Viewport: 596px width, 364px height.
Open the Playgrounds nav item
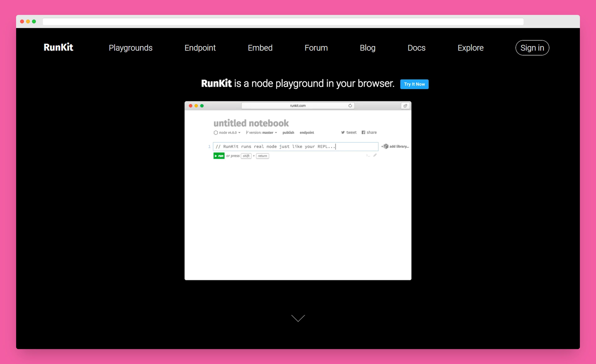131,48
